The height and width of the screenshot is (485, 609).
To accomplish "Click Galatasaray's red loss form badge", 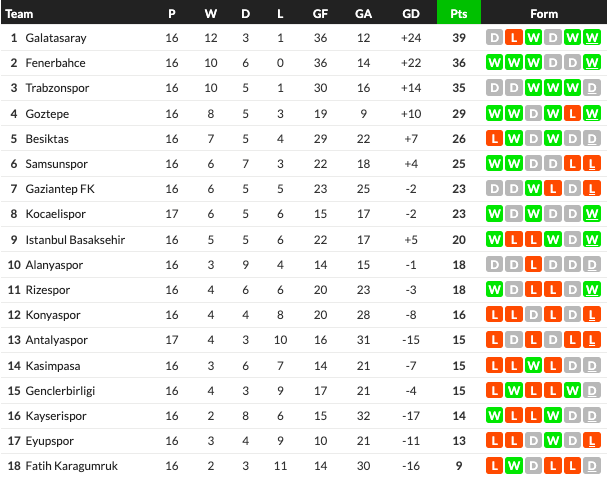I will tap(513, 38).
